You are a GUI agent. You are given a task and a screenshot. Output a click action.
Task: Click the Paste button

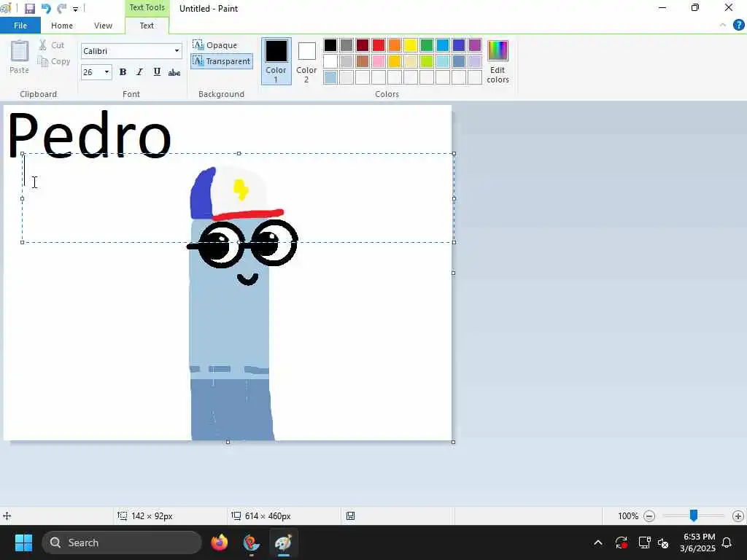click(20, 57)
